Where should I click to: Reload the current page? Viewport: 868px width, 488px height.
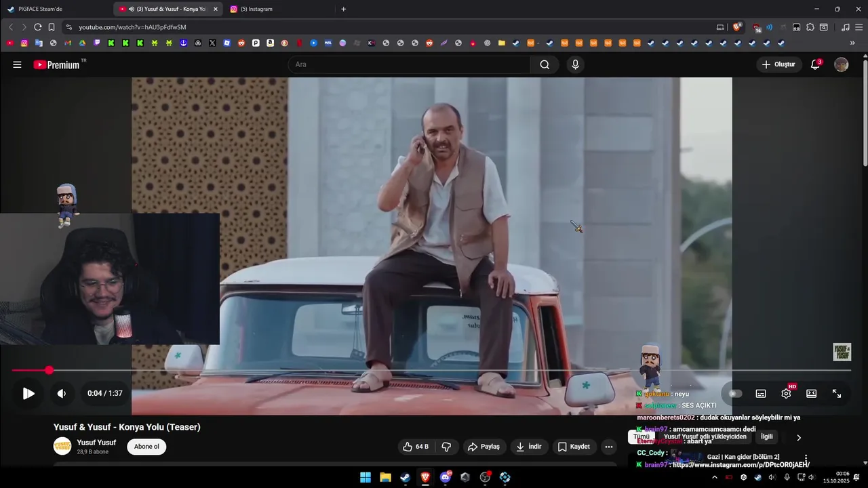pyautogui.click(x=37, y=27)
